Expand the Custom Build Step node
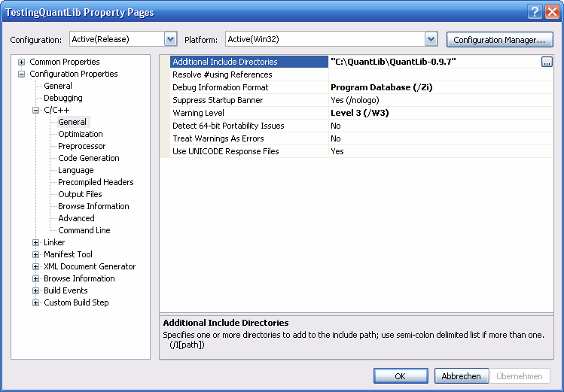The image size is (564, 392). tap(35, 302)
